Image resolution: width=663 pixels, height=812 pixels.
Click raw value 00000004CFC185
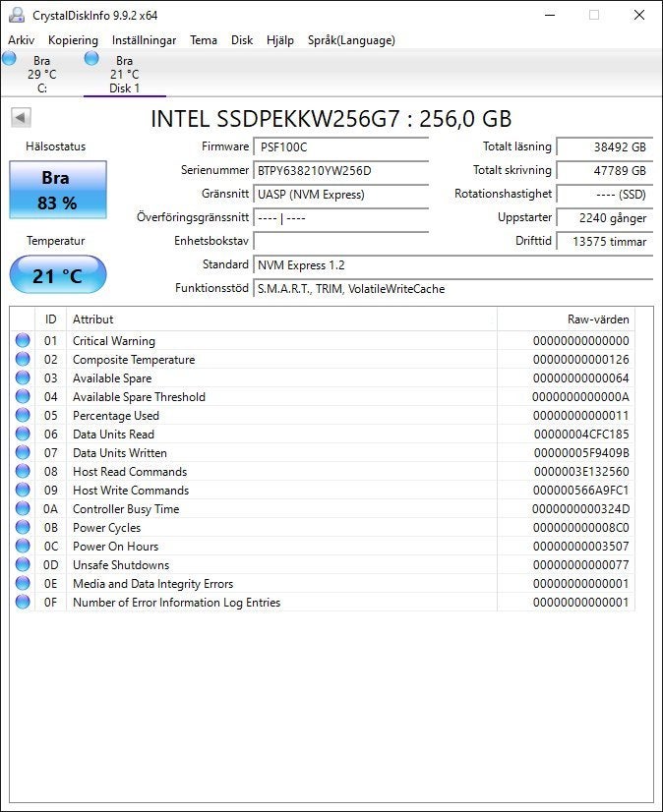[581, 434]
